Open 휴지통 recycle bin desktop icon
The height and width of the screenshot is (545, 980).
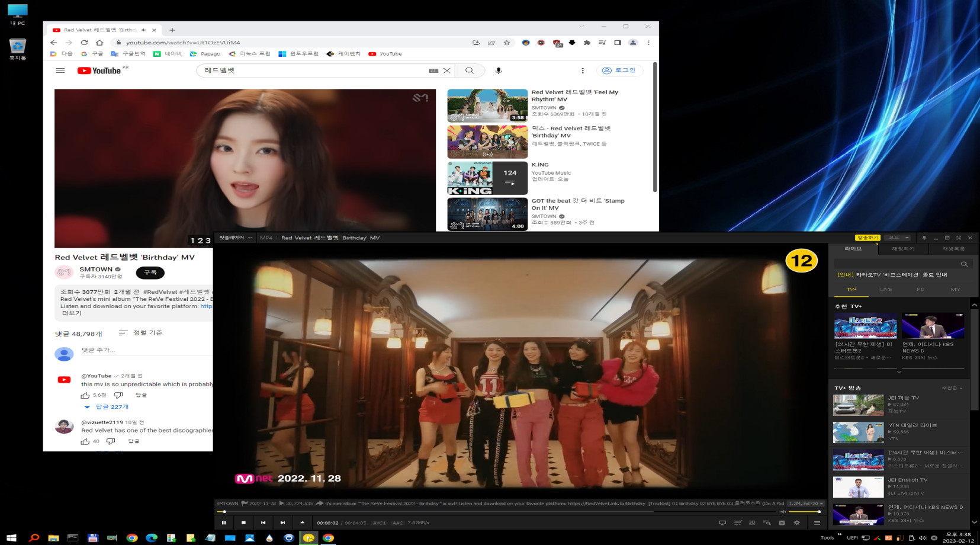(x=18, y=49)
